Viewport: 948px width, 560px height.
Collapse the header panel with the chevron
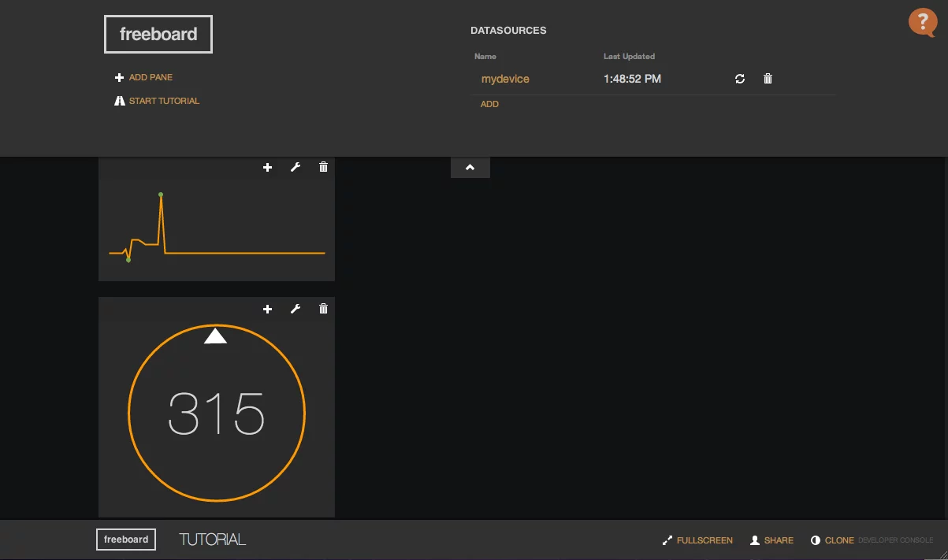coord(470,167)
